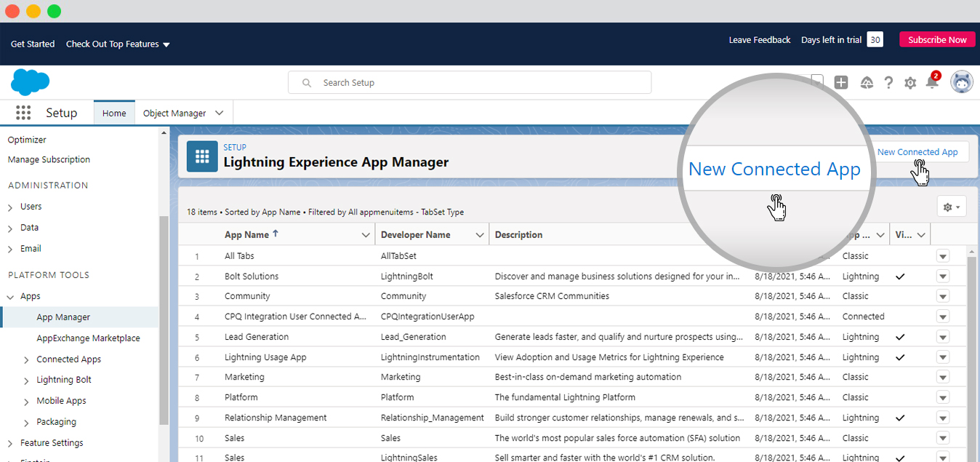Expand the Feature Settings node
980x462 pixels.
(x=10, y=444)
